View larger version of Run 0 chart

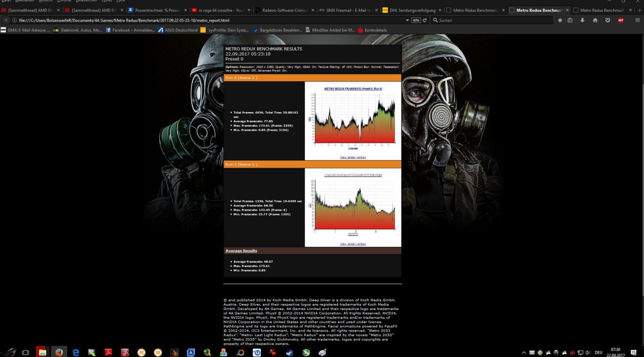pyautogui.click(x=353, y=157)
